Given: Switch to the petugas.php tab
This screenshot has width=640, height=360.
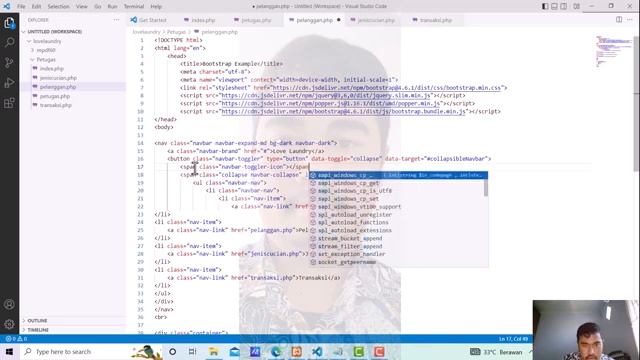Looking at the screenshot, I should click(255, 20).
